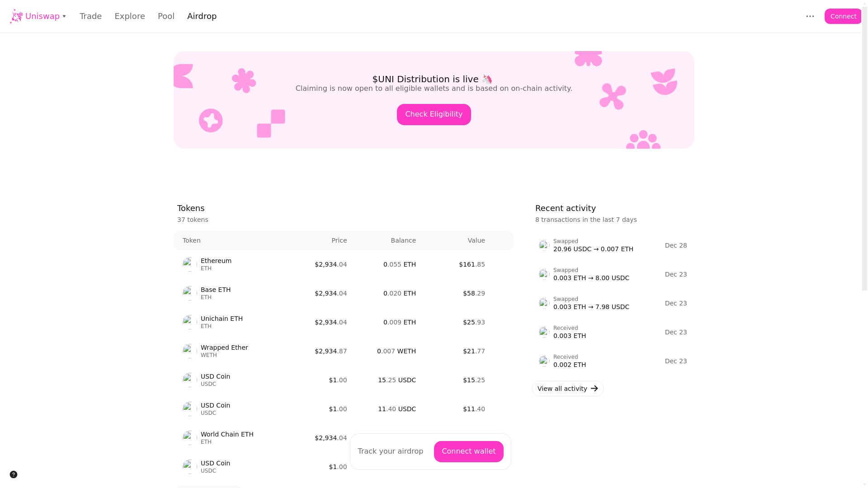868x488 pixels.
Task: Select the Base ETH token name
Action: 216,290
